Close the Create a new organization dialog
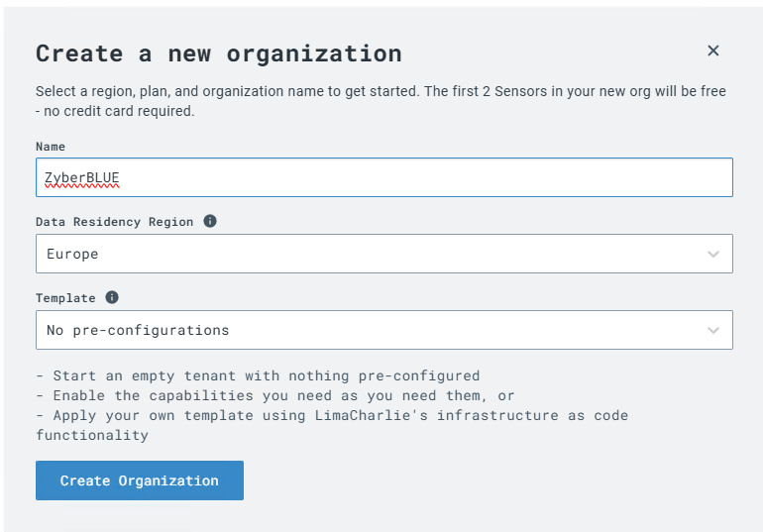This screenshot has width=763, height=532. [712, 51]
